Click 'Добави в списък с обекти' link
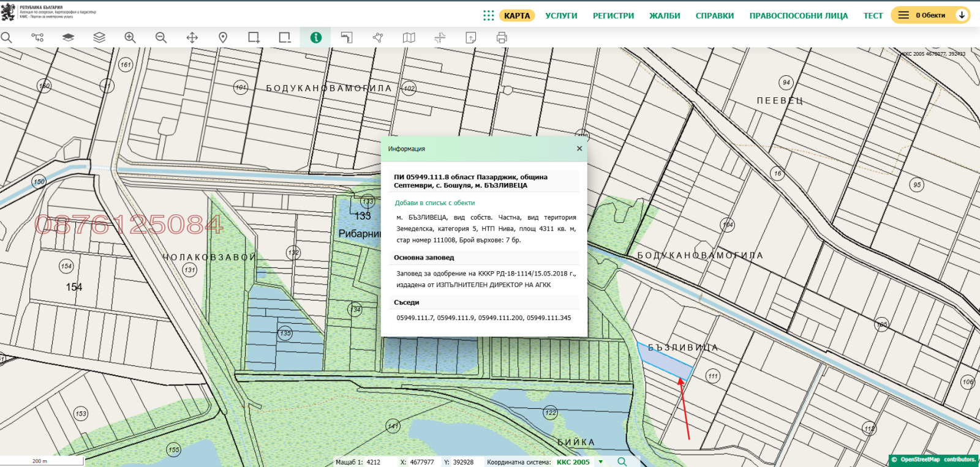The width and height of the screenshot is (980, 467). [x=434, y=203]
